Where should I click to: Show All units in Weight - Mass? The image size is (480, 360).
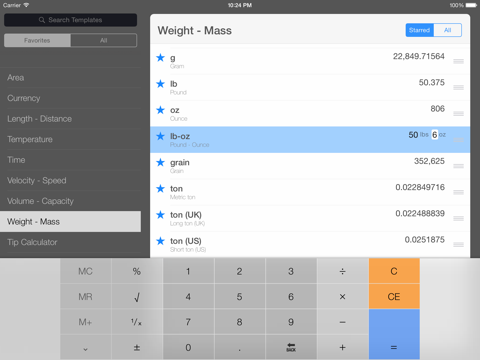coord(448,30)
